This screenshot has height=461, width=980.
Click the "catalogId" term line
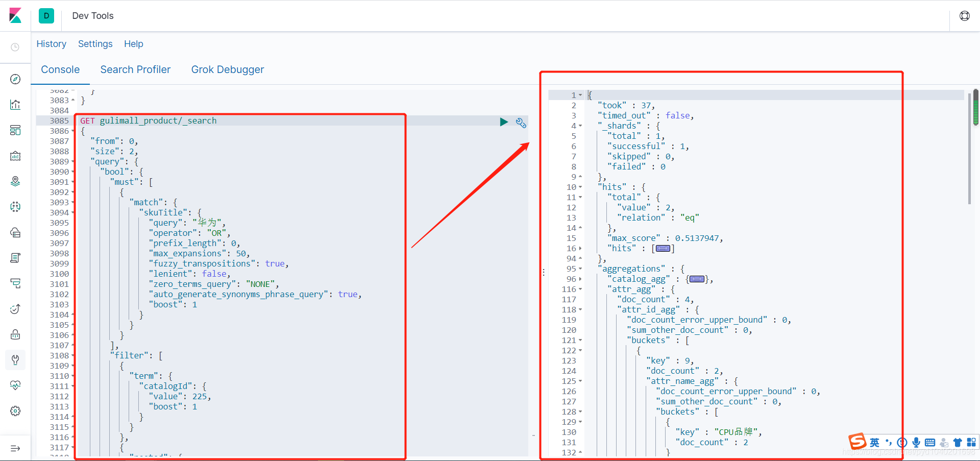pos(173,386)
